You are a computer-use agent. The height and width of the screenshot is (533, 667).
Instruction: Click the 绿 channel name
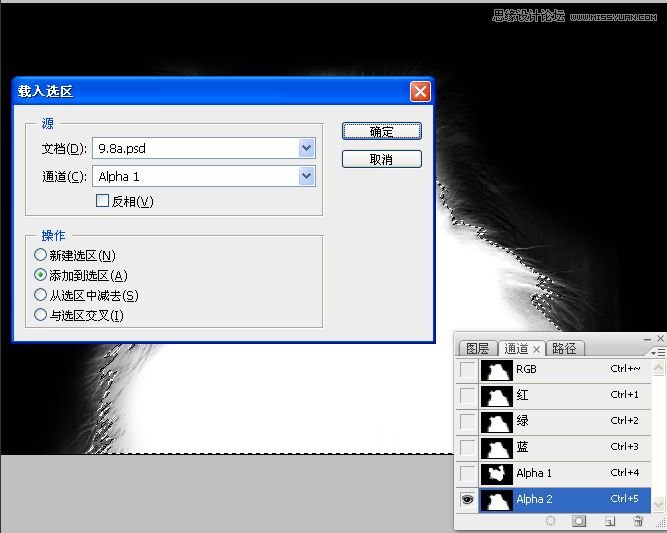[522, 421]
